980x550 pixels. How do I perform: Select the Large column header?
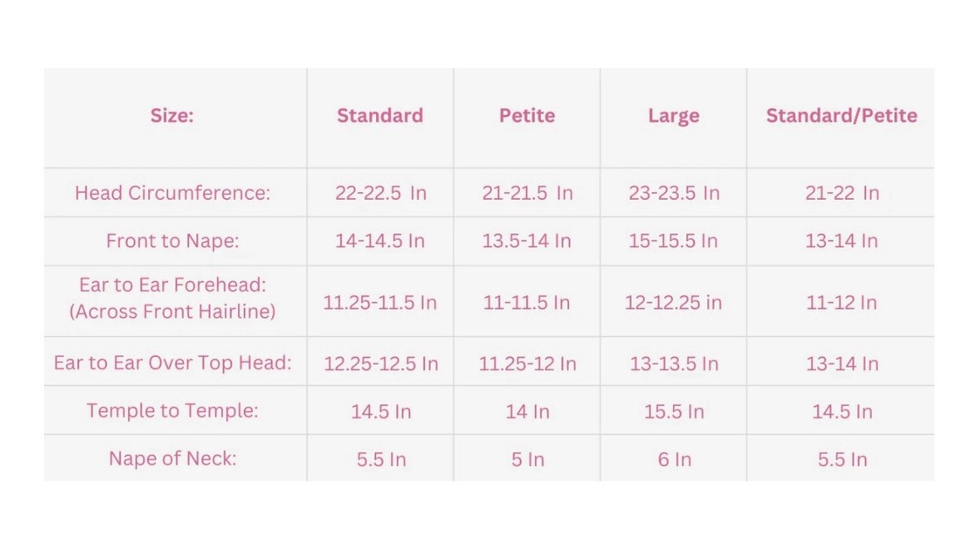[x=674, y=116]
